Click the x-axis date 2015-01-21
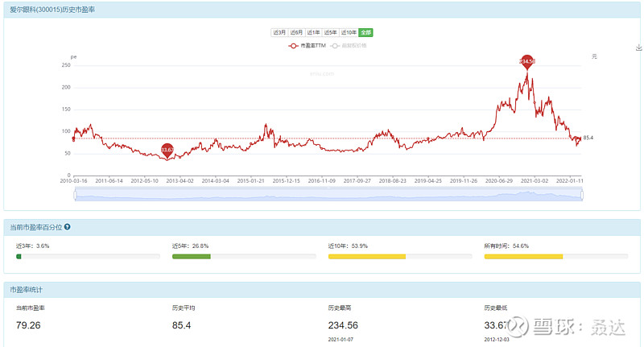Viewport: 644px width, 347px height. 250,180
